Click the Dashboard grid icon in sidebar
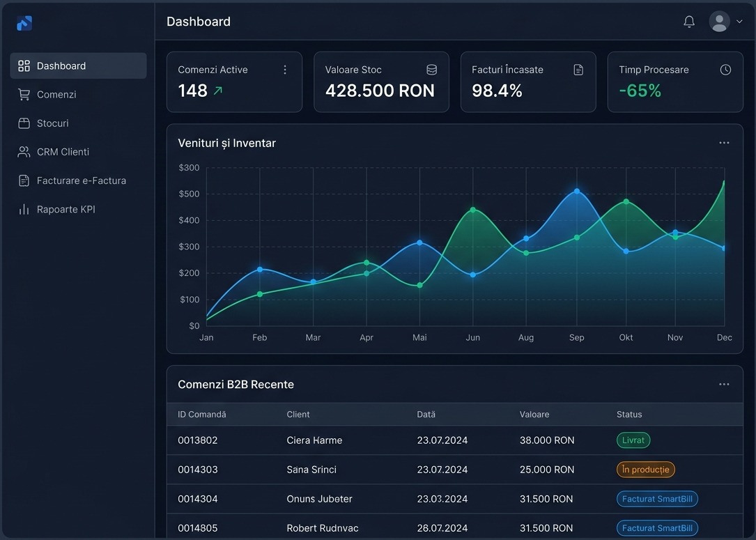756x540 pixels. click(24, 65)
